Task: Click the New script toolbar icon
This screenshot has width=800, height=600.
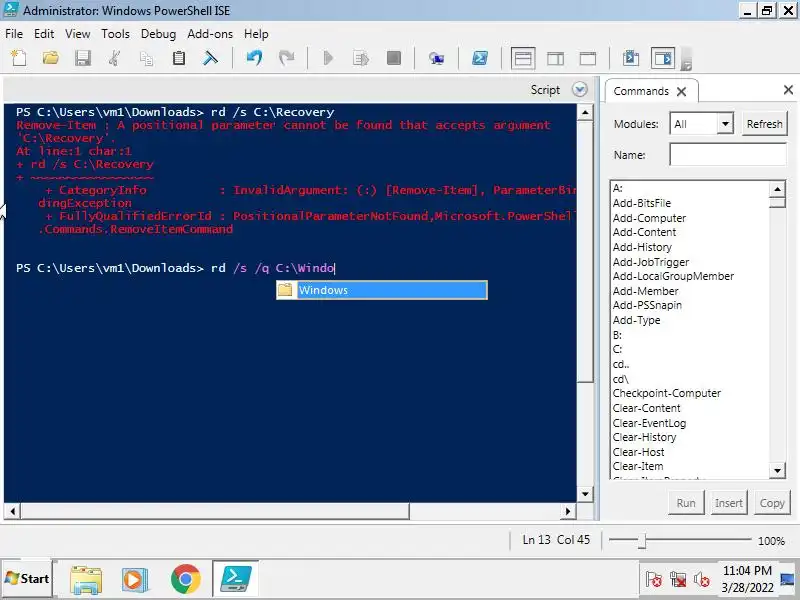Action: click(19, 58)
